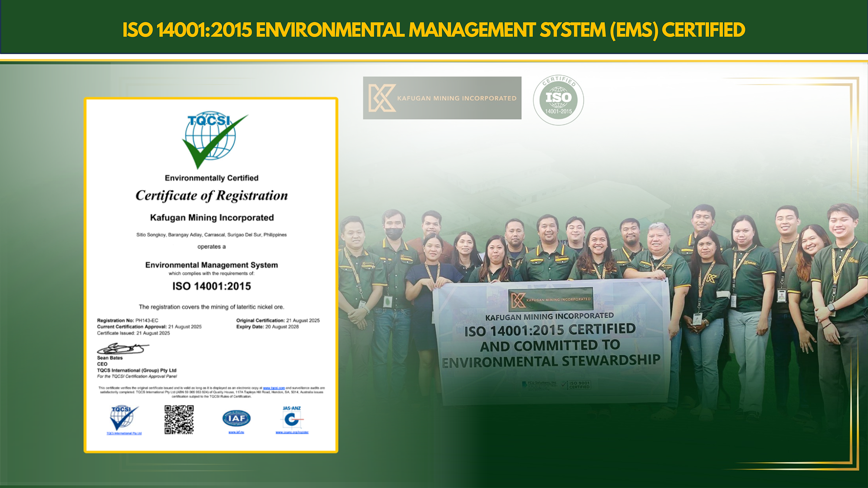
Task: Click Sean Bates' handwritten signature
Action: pyautogui.click(x=123, y=348)
